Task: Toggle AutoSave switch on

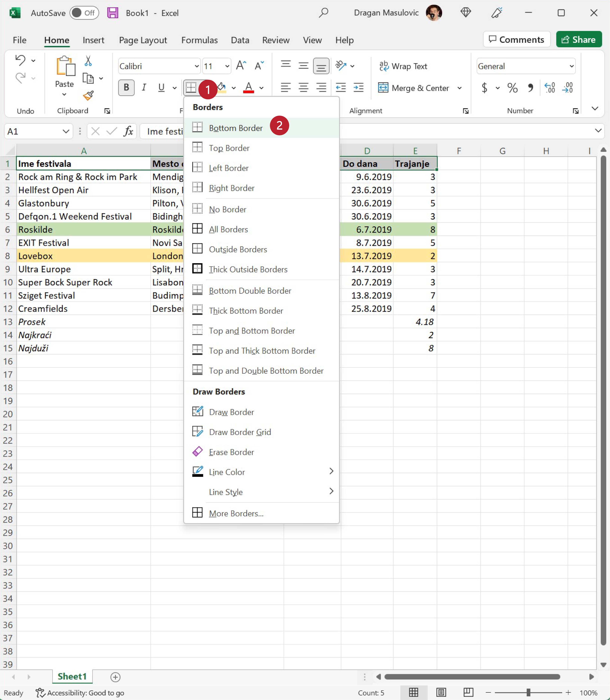Action: pyautogui.click(x=84, y=13)
